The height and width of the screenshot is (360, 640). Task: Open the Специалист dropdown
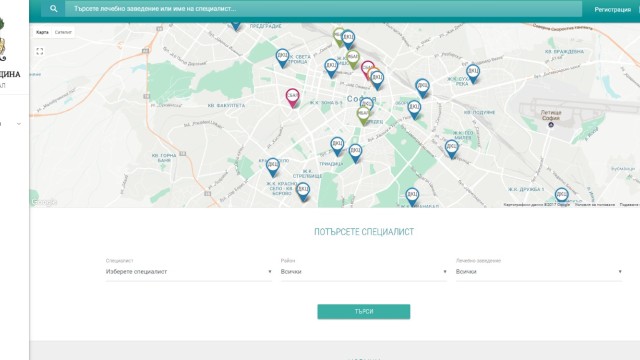click(x=189, y=271)
